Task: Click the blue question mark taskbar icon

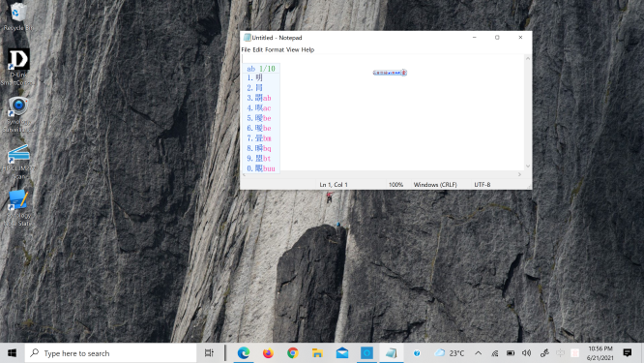Action: coord(417,353)
